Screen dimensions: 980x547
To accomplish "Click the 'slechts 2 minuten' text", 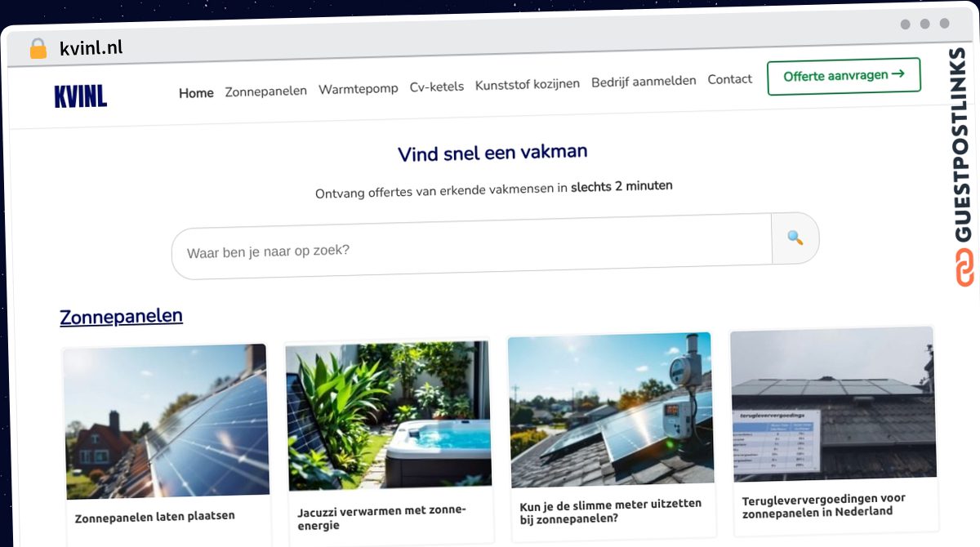I will click(x=621, y=186).
